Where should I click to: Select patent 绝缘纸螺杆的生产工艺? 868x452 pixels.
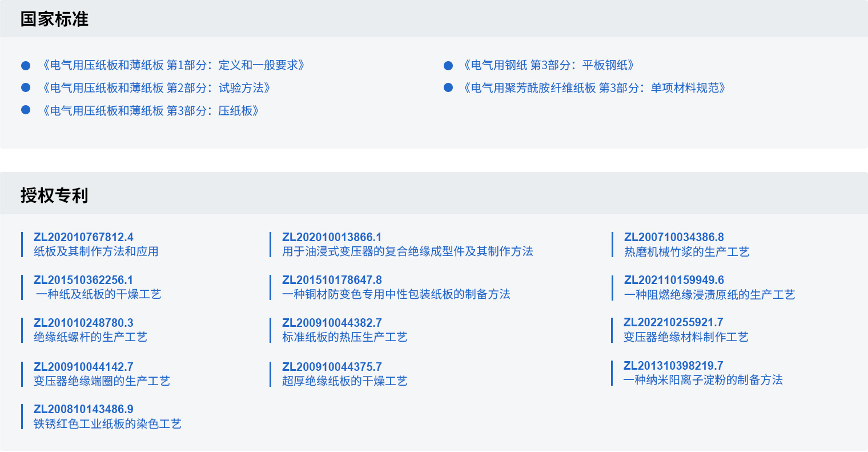point(90,337)
